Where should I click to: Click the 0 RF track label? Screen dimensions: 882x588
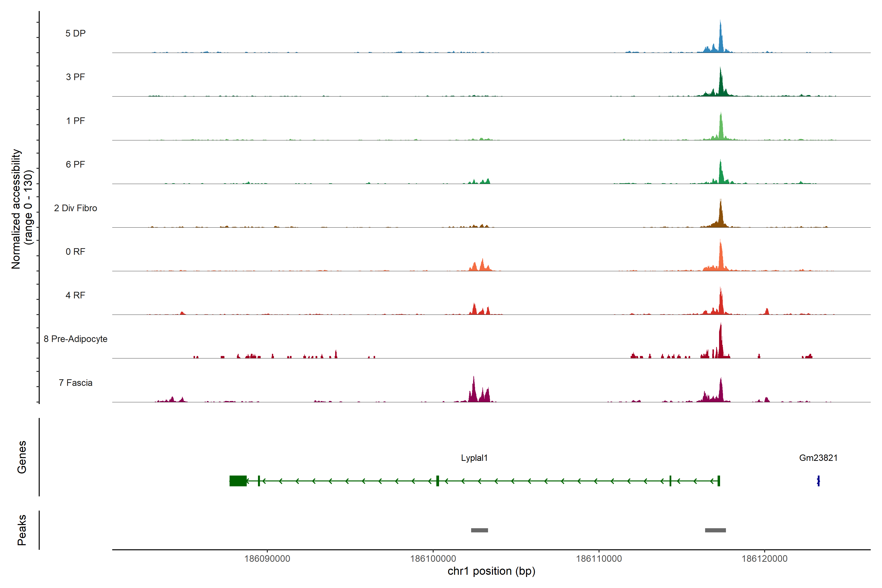[75, 252]
